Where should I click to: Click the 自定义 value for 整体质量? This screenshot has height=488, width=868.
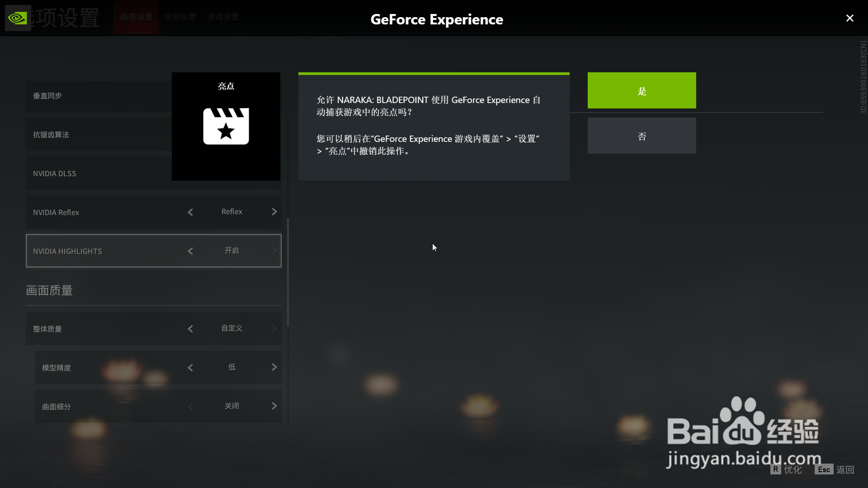tap(232, 328)
